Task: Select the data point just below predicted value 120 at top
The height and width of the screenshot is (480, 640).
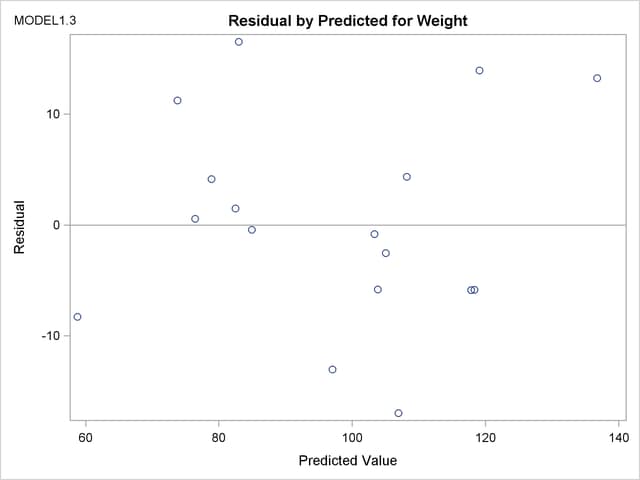Action: 479,71
